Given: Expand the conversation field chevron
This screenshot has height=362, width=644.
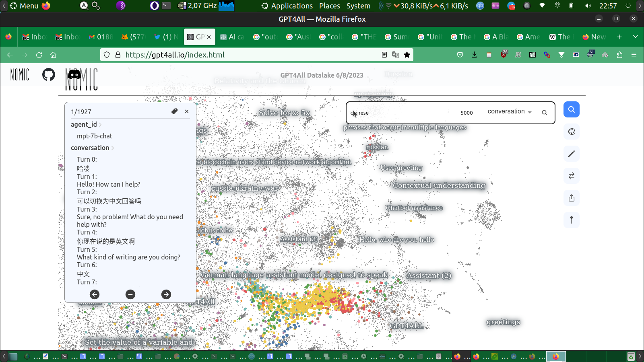Looking at the screenshot, I should click(113, 148).
